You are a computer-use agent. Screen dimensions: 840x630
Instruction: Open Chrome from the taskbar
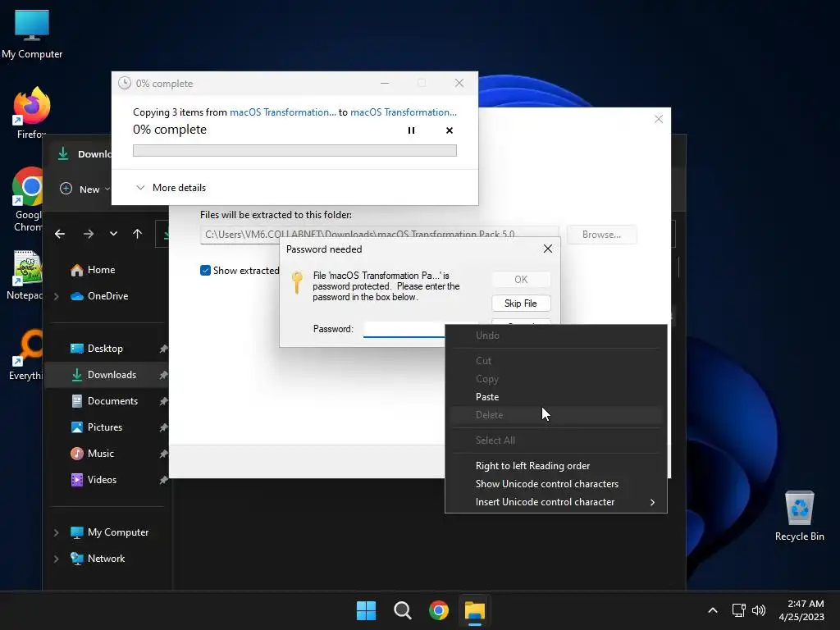438,610
